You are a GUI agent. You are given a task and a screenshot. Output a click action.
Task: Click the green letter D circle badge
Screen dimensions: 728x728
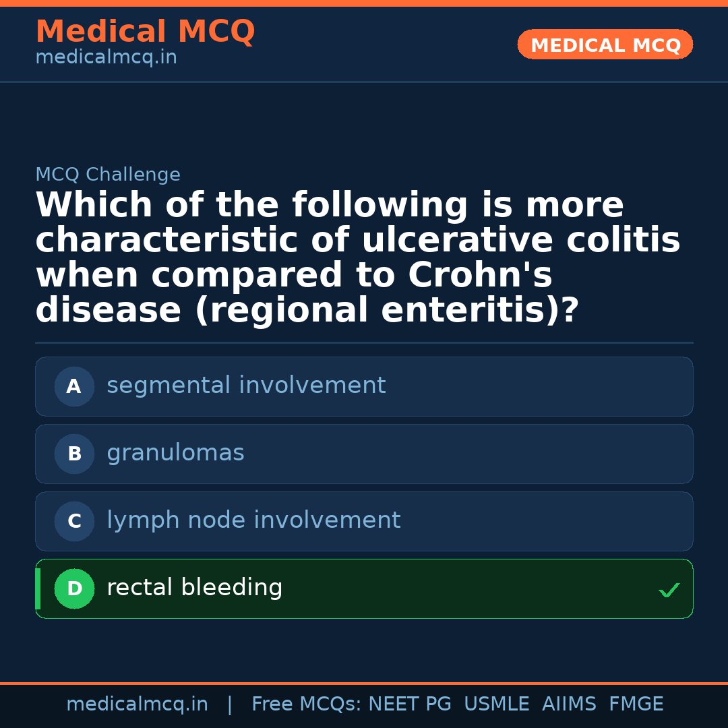(74, 588)
